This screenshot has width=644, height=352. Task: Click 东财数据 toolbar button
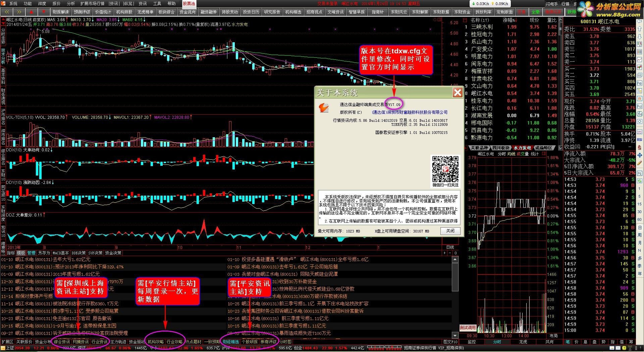coord(441,12)
